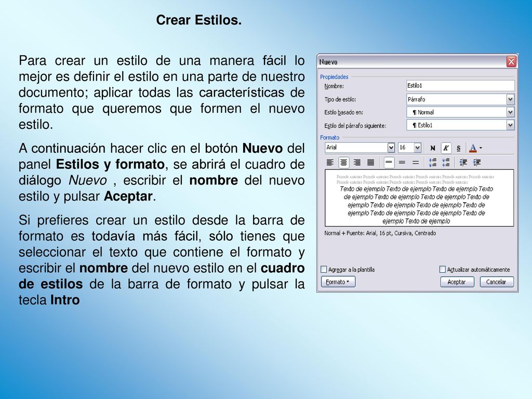Toggle underline (S) formatting
The image size is (532, 399).
pos(459,148)
